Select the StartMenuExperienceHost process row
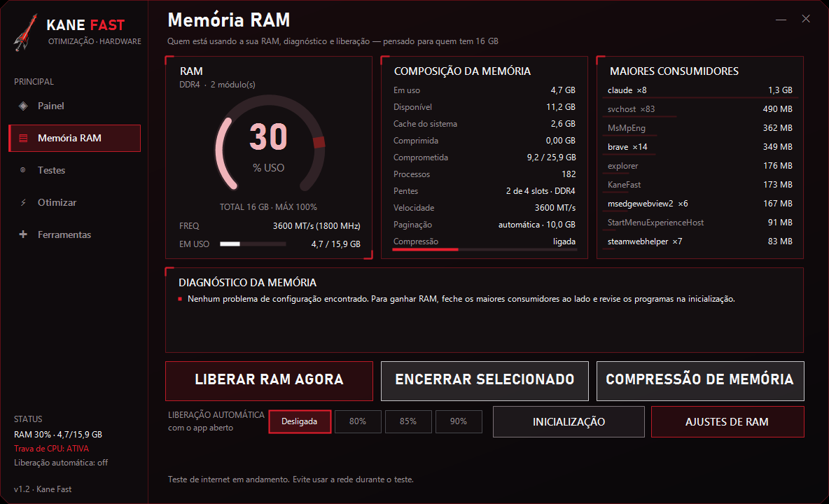The image size is (829, 504). coord(700,223)
